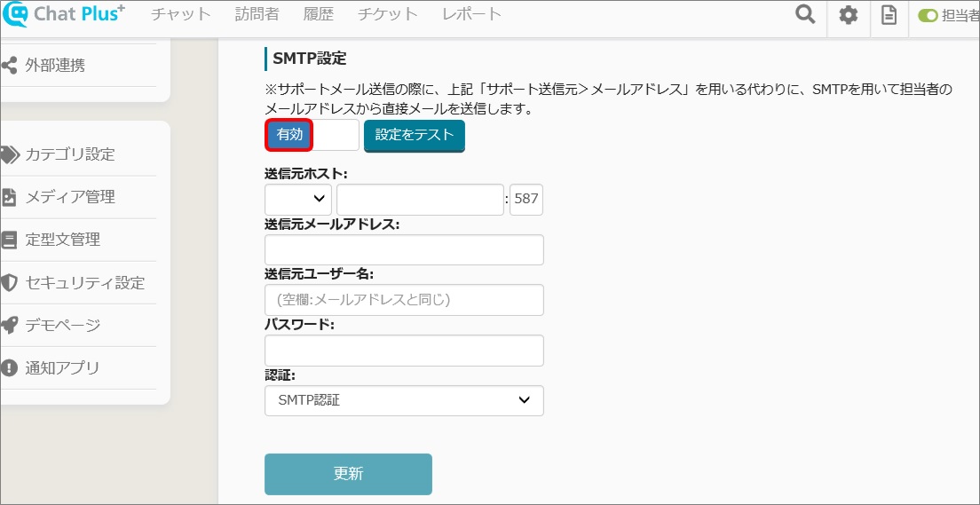Click the SMTP設定 heading text
The width and height of the screenshot is (980, 505).
click(310, 59)
